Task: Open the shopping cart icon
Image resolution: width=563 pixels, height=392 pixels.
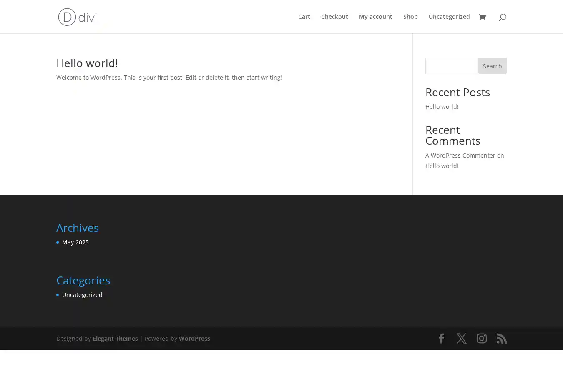Action: click(x=483, y=17)
